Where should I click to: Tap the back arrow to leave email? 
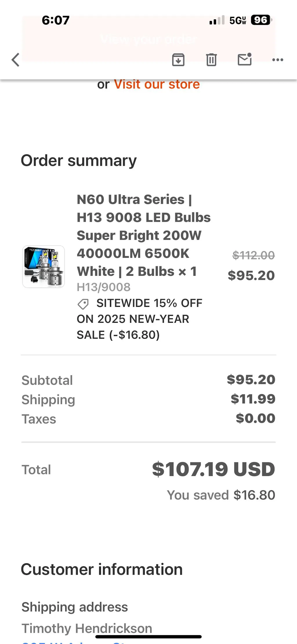tap(16, 60)
